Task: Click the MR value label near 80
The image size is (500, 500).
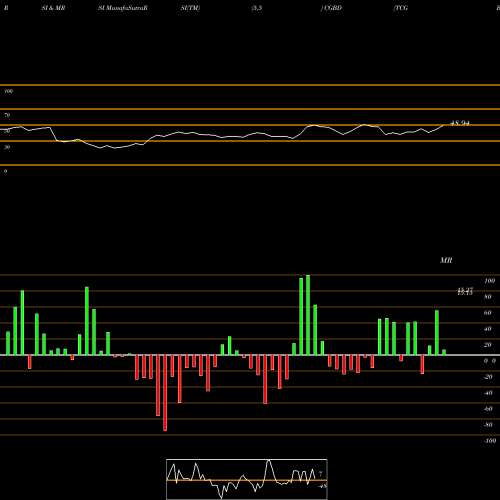Action: point(465,292)
